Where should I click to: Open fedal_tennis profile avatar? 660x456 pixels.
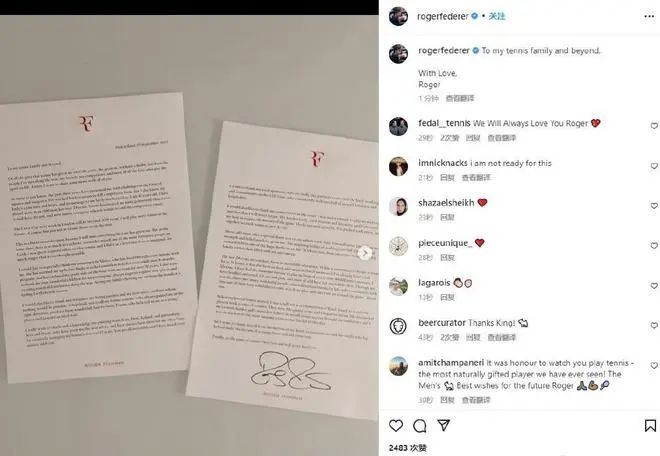pos(398,126)
